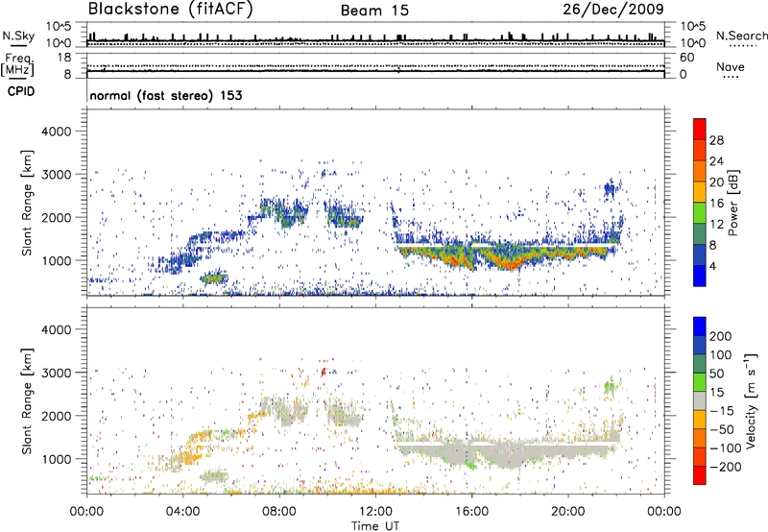This screenshot has width=768, height=532.
Task: Click the '60' Nave axis value
Action: click(686, 58)
